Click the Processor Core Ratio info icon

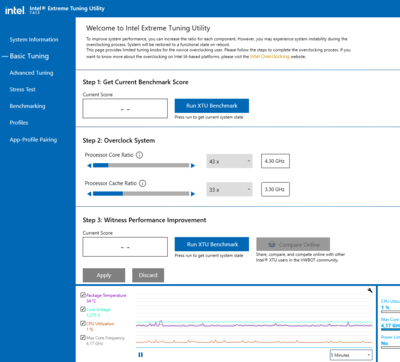140,155
